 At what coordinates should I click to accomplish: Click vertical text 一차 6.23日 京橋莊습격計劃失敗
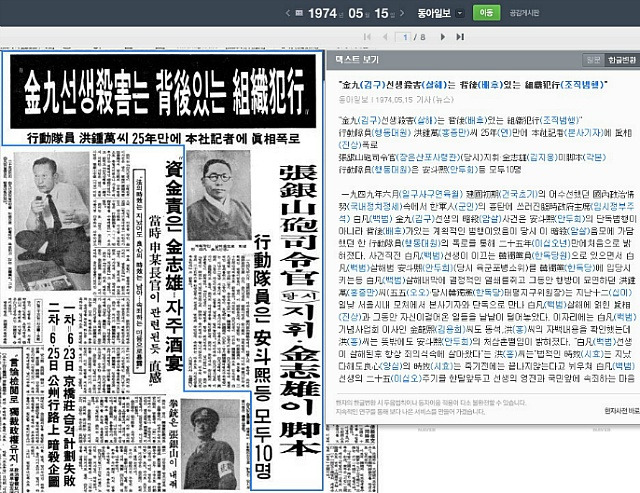[69, 394]
